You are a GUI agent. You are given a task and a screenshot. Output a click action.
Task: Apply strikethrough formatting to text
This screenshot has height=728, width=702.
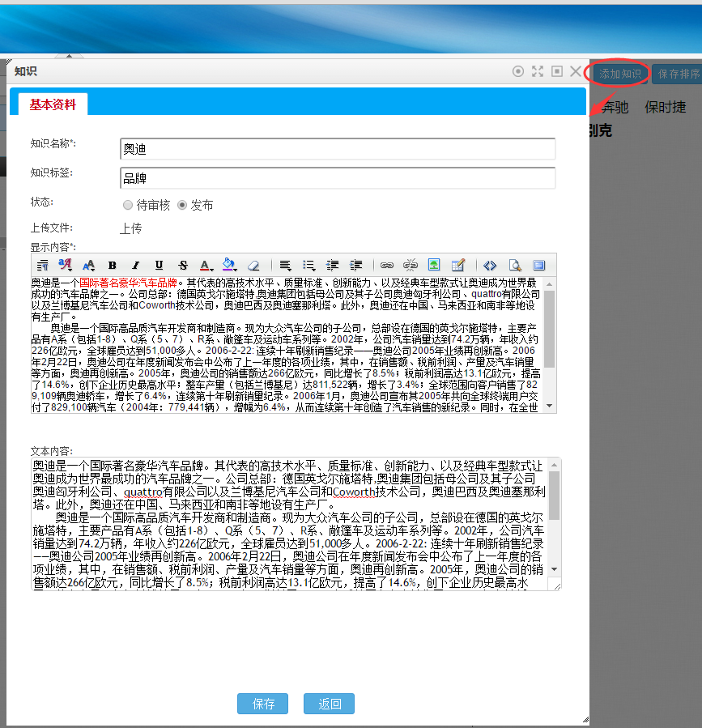[x=182, y=265]
